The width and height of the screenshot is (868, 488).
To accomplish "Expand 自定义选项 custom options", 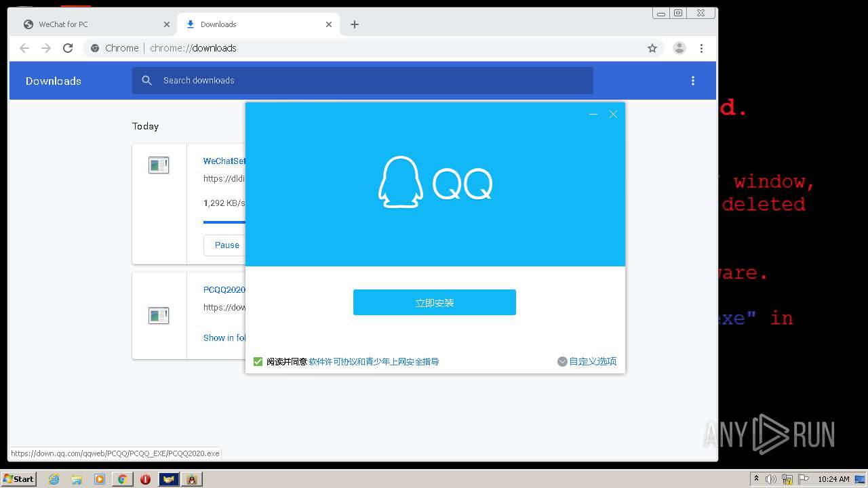I will tap(587, 362).
